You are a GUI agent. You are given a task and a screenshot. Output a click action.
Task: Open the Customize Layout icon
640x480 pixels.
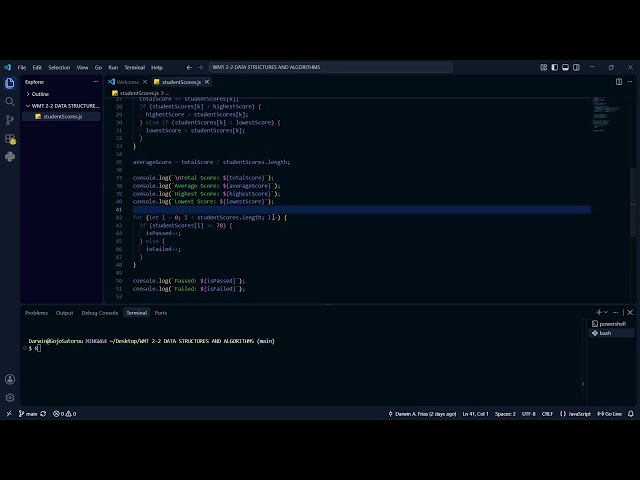click(x=544, y=67)
